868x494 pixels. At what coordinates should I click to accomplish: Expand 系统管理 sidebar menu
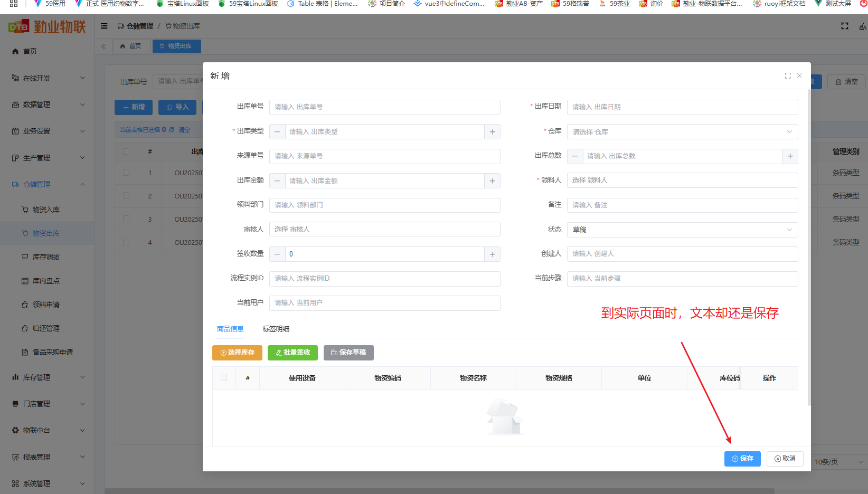[x=47, y=483]
